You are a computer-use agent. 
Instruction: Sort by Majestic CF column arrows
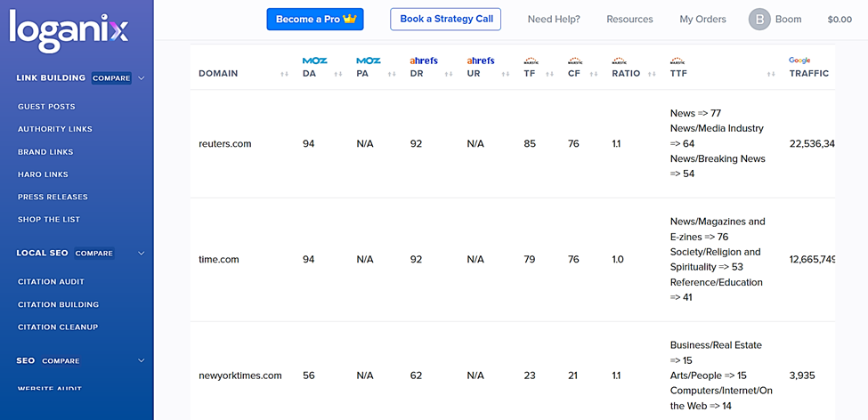pos(594,74)
